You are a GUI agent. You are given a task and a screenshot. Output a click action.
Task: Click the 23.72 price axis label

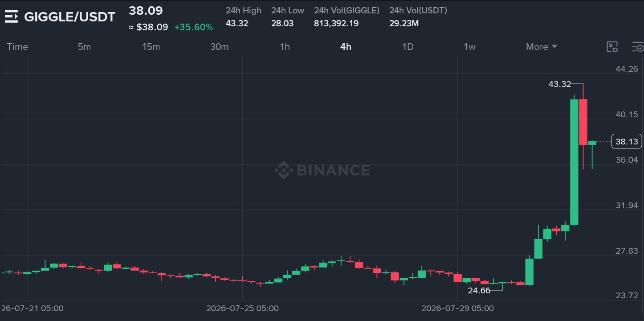(x=627, y=295)
